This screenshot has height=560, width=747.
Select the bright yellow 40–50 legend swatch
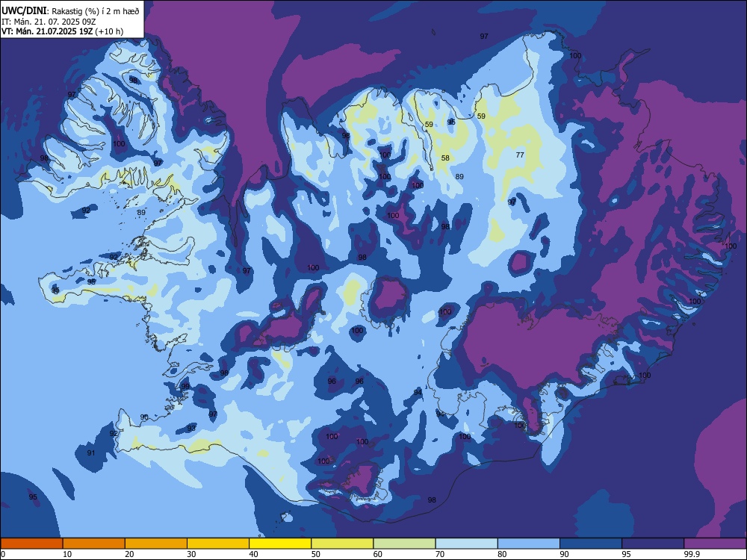point(280,544)
